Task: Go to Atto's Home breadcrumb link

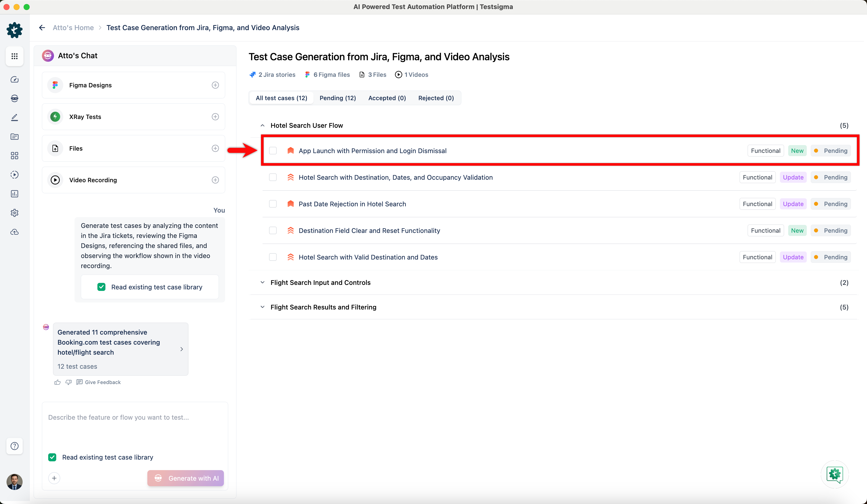Action: pos(73,28)
